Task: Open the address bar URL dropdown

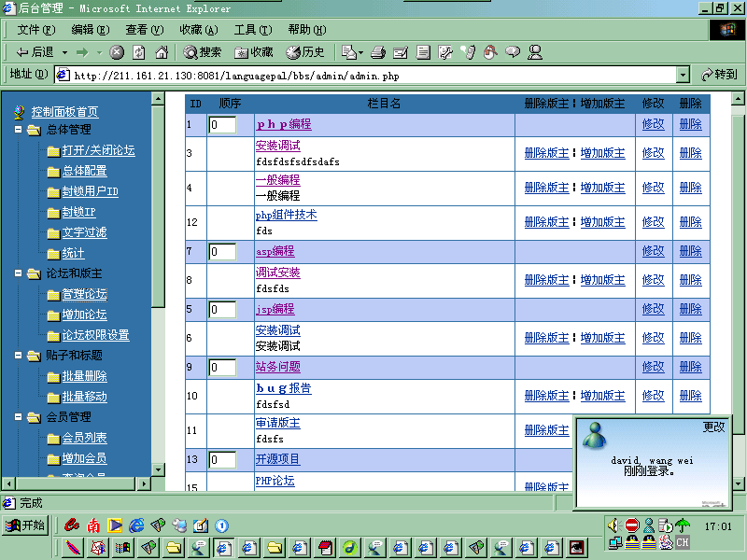Action: (x=683, y=75)
